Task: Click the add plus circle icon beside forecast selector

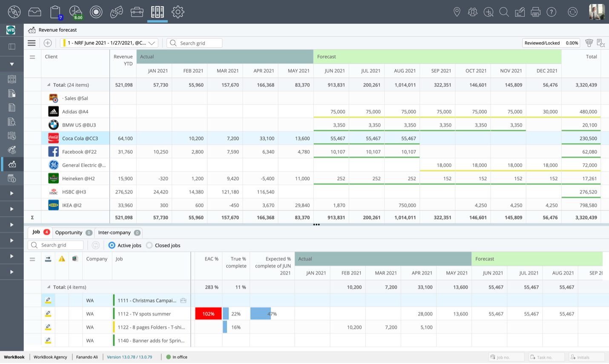Action: tap(48, 43)
